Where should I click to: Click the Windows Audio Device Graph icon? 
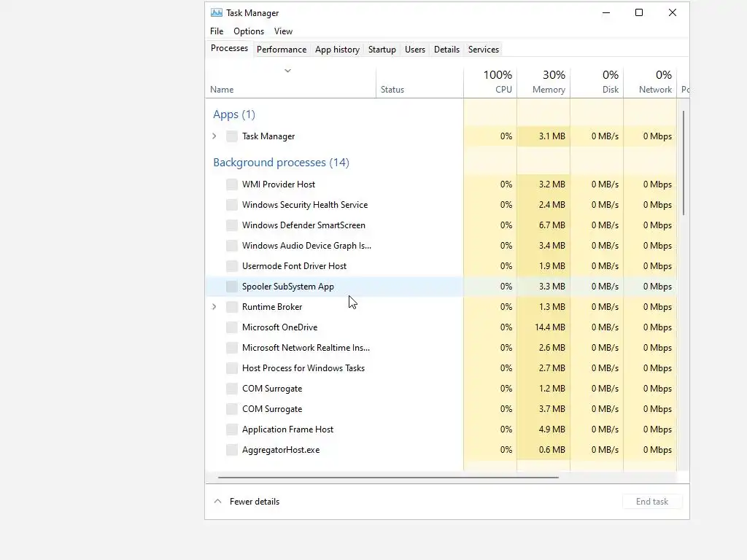coord(232,246)
